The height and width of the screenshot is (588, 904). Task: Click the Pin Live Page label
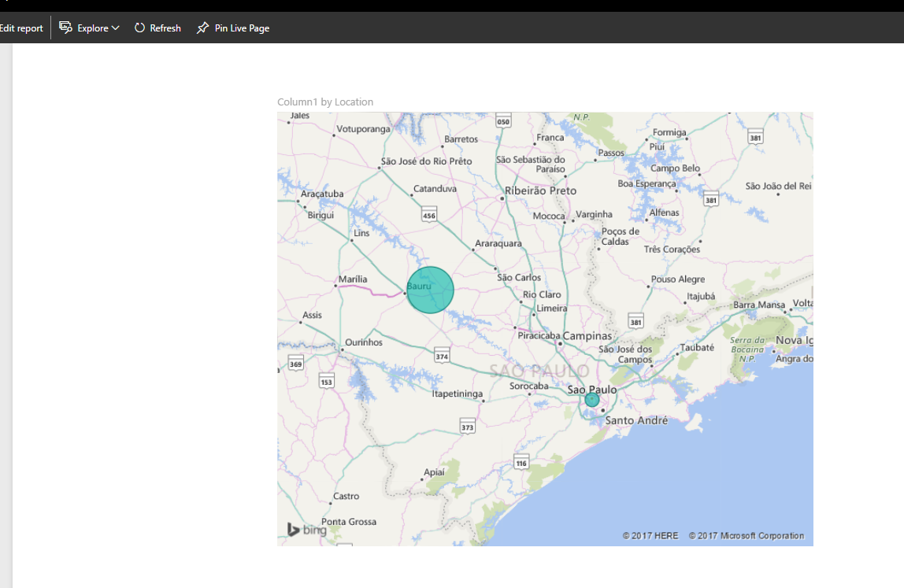243,28
